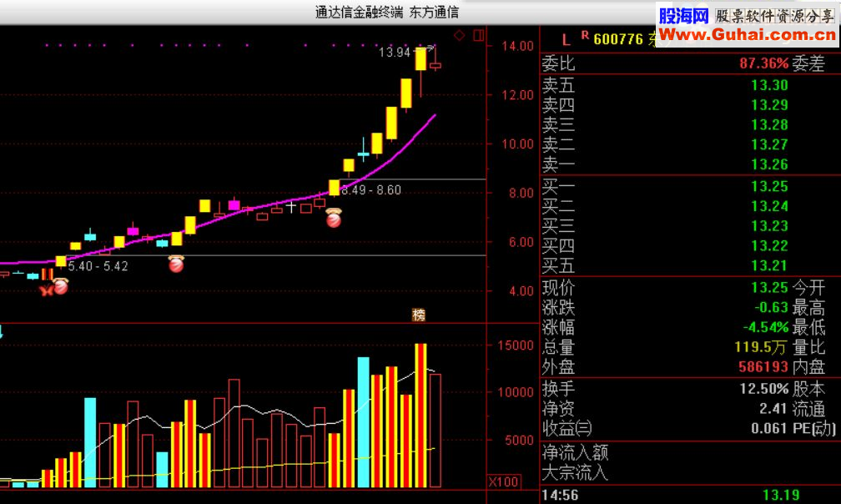Click the 换手 value 12.50%

(x=763, y=389)
